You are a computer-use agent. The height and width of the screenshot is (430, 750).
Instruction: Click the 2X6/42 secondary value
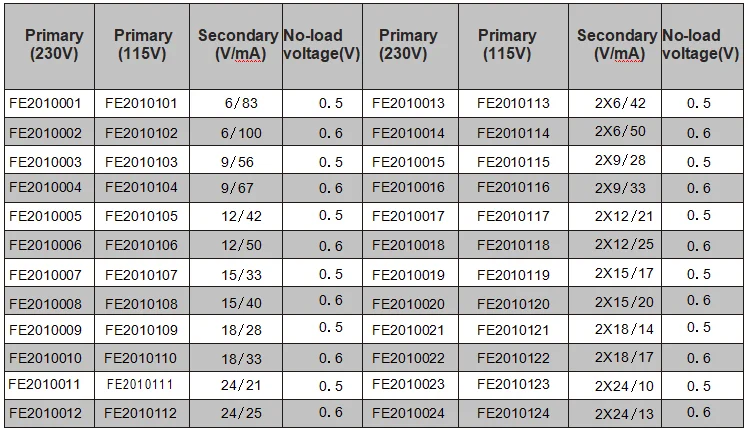click(615, 103)
